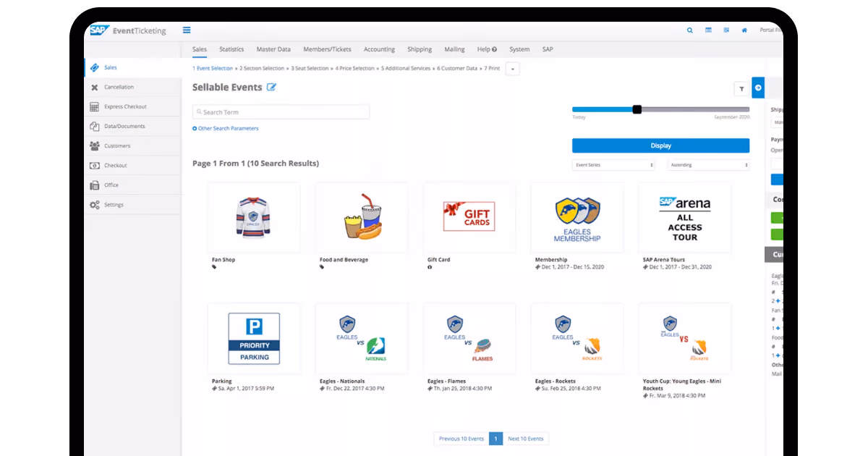Click the Customers people icon
This screenshot has width=868, height=456.
pos(95,145)
